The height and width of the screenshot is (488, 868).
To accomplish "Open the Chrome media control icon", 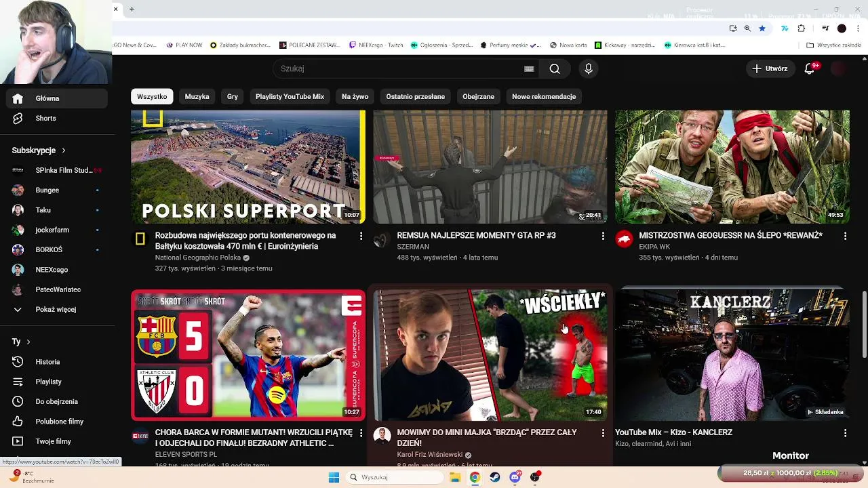I will click(825, 28).
